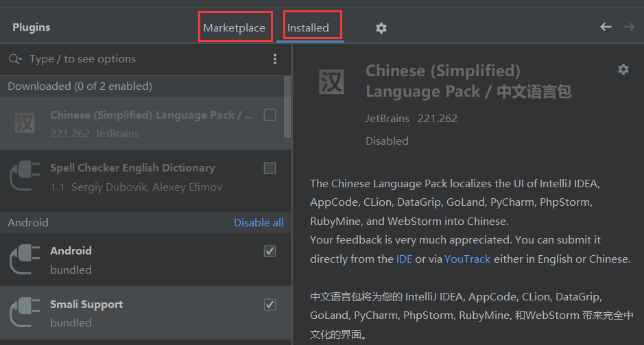The width and height of the screenshot is (644, 345).
Task: Switch to the Marketplace tab
Action: point(234,27)
